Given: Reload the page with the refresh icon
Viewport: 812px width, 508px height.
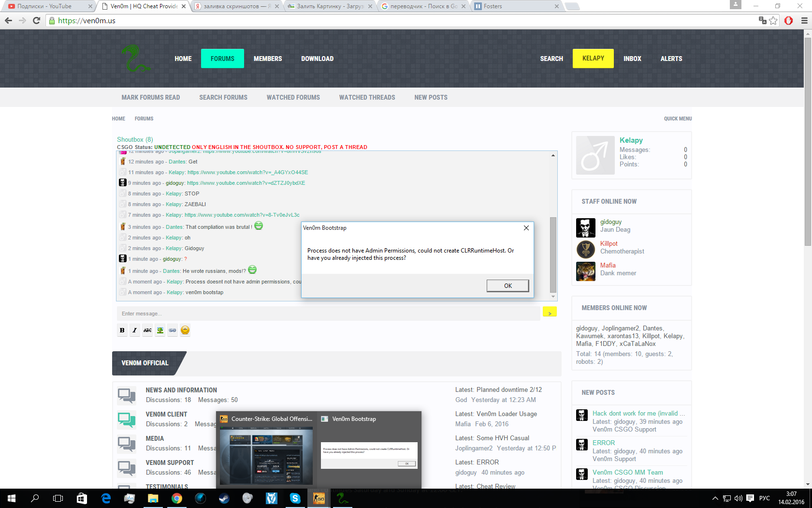Looking at the screenshot, I should (36, 21).
